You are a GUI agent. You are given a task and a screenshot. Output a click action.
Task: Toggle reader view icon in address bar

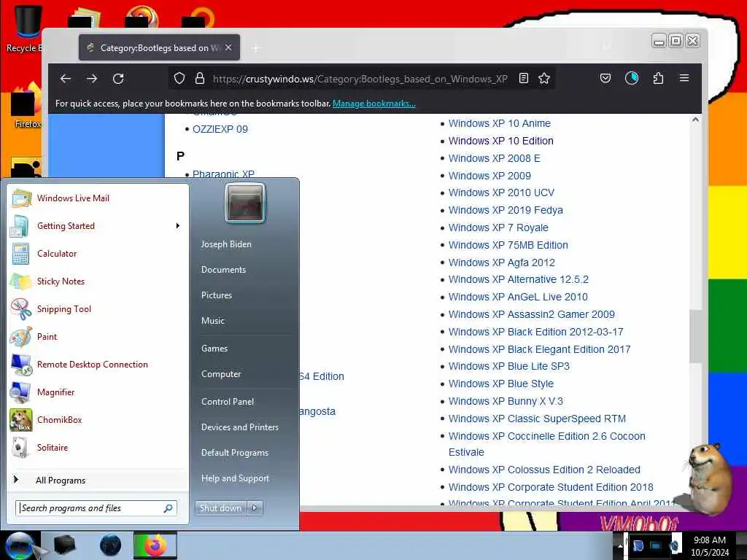[524, 78]
